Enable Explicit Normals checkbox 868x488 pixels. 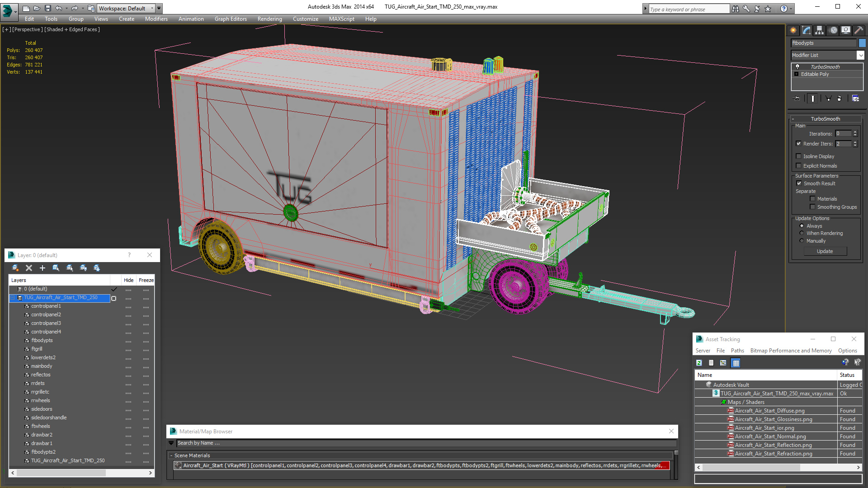pos(798,166)
